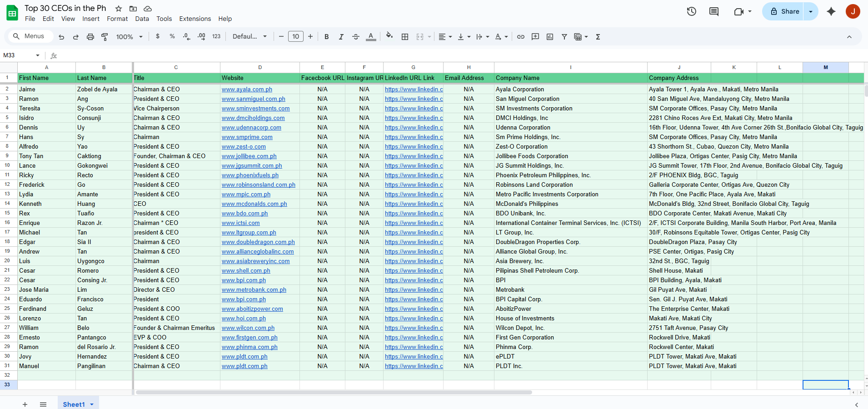Toggle bold formatting
Viewport: 868px width, 409px height.
coord(326,37)
